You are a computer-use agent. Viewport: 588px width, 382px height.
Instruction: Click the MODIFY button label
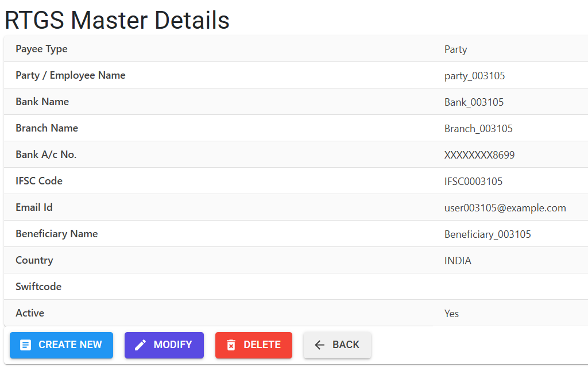pyautogui.click(x=172, y=345)
